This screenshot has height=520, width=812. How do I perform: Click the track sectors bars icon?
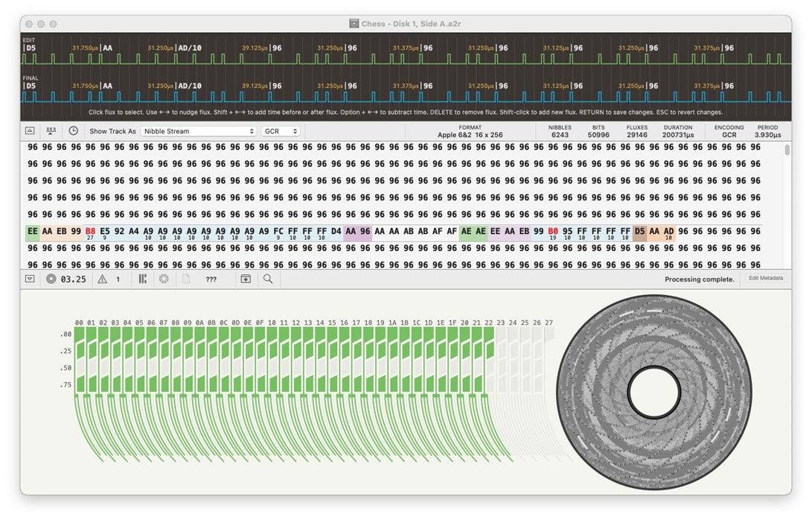[142, 279]
